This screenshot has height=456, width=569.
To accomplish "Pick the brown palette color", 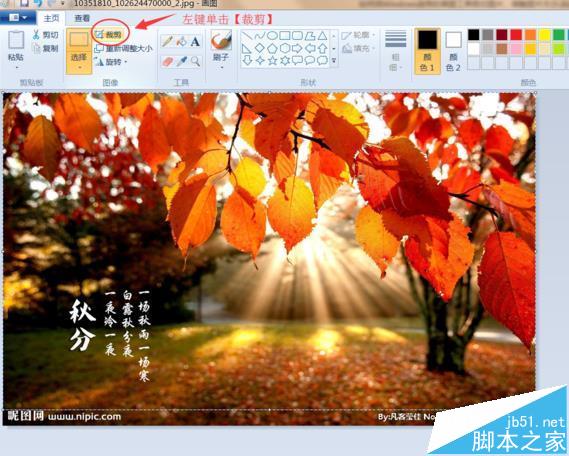I will point(502,49).
